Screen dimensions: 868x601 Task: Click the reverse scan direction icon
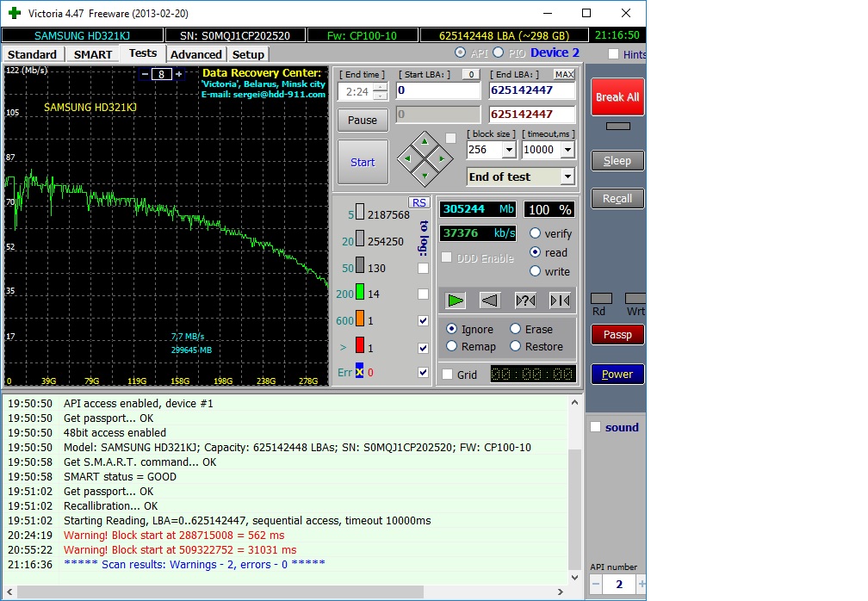pos(490,300)
